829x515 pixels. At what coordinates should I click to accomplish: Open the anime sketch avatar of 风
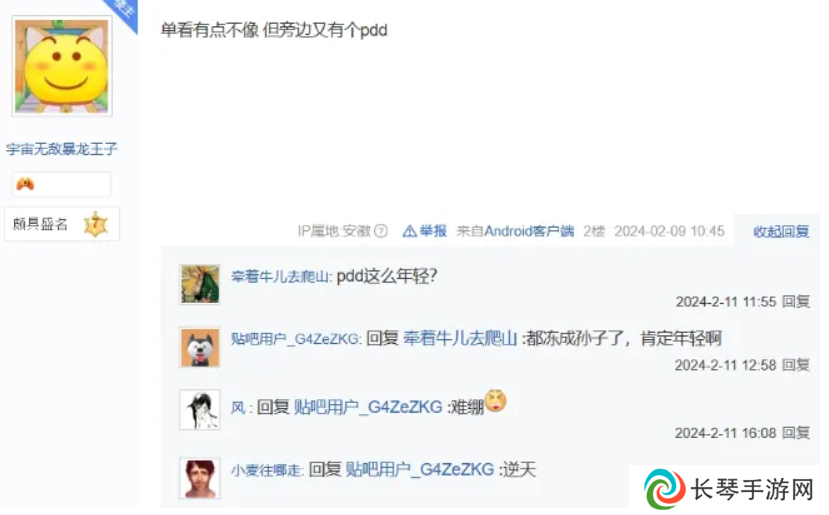click(x=199, y=410)
